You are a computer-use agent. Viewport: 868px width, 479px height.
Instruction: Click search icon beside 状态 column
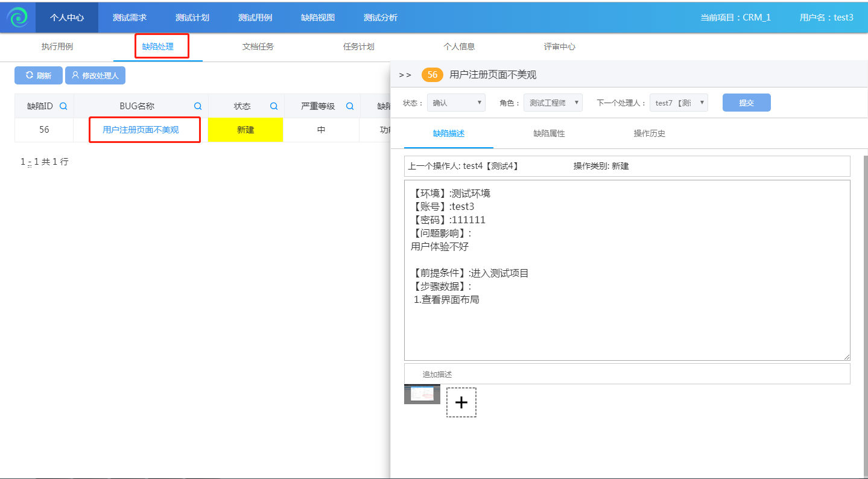274,106
